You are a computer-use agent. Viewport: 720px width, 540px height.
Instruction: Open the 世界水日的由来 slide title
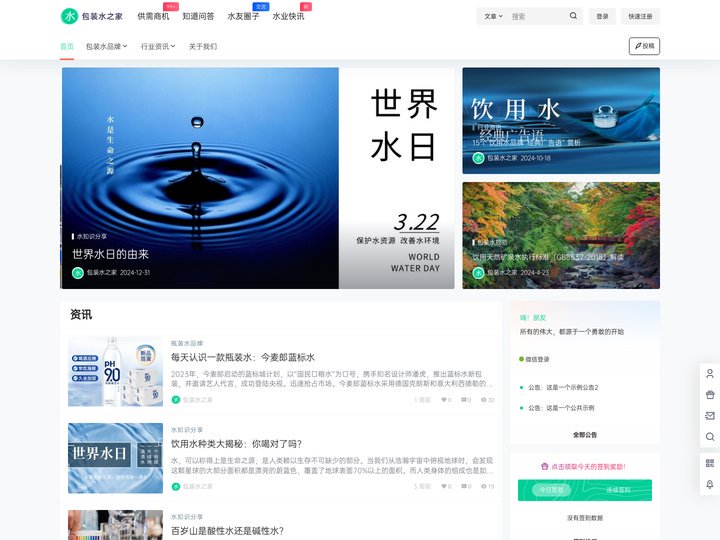tap(111, 254)
